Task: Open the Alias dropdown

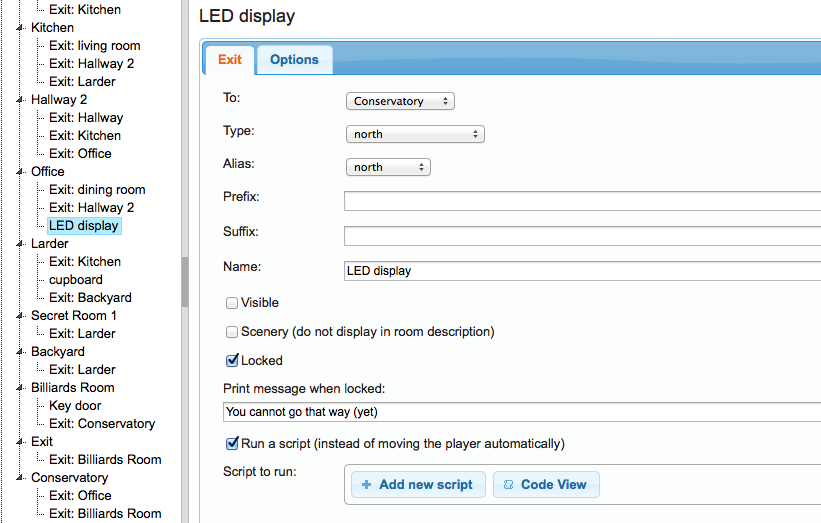Action: [388, 167]
